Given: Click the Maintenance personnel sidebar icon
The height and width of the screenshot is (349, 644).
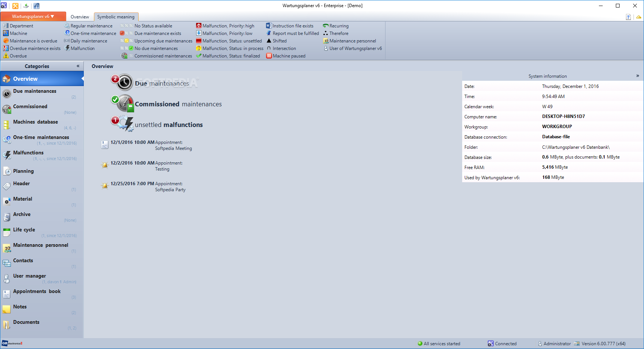Looking at the screenshot, I should pos(7,248).
